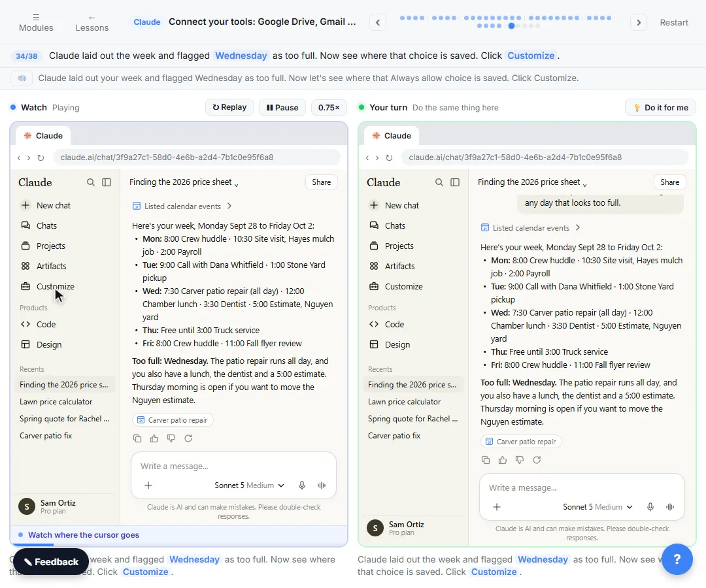
Task: Click browser forward arrow in Your turn pane
Action: coord(377,157)
